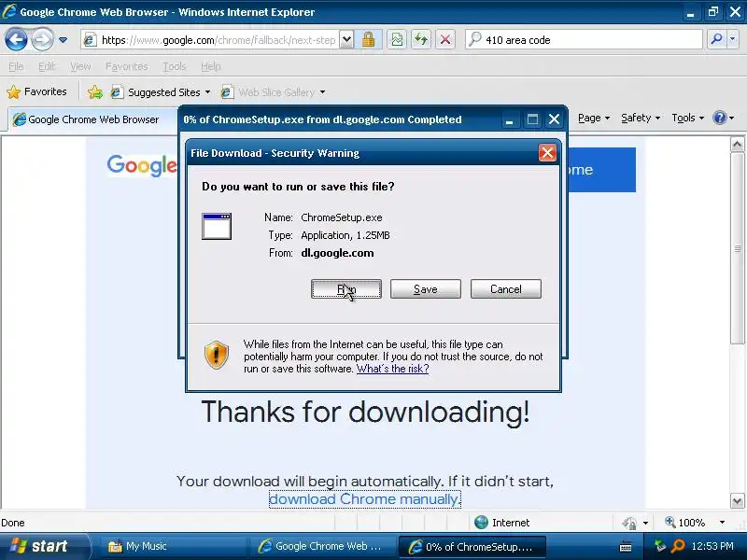Viewport: 747px width, 560px height.
Task: Click the Internet zone globe icon
Action: 481,523
